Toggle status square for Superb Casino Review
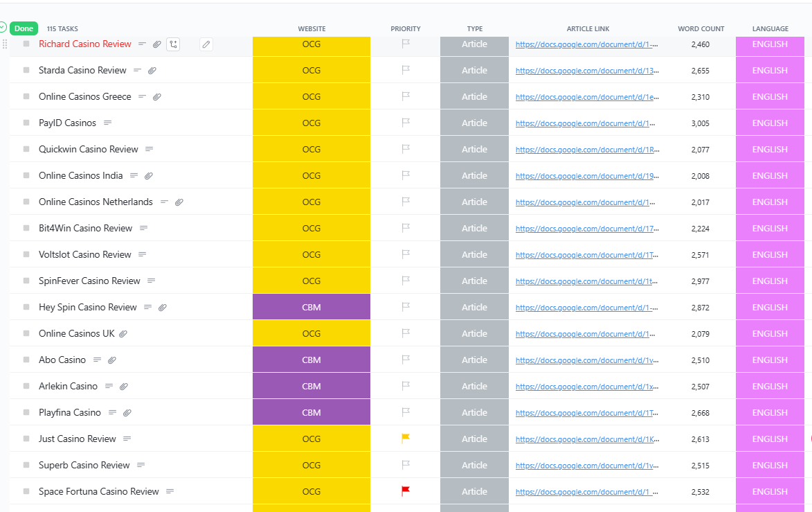This screenshot has width=812, height=512. (x=26, y=466)
